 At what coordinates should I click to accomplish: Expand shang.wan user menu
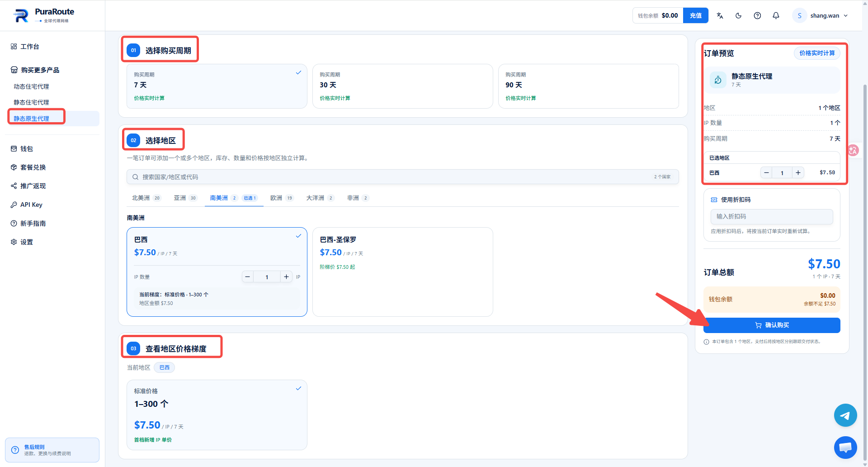tap(820, 15)
